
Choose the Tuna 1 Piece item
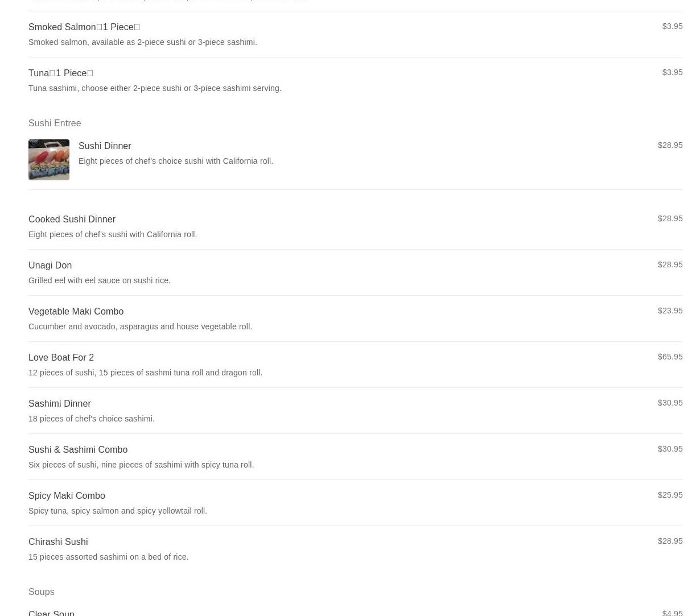pyautogui.click(x=355, y=80)
